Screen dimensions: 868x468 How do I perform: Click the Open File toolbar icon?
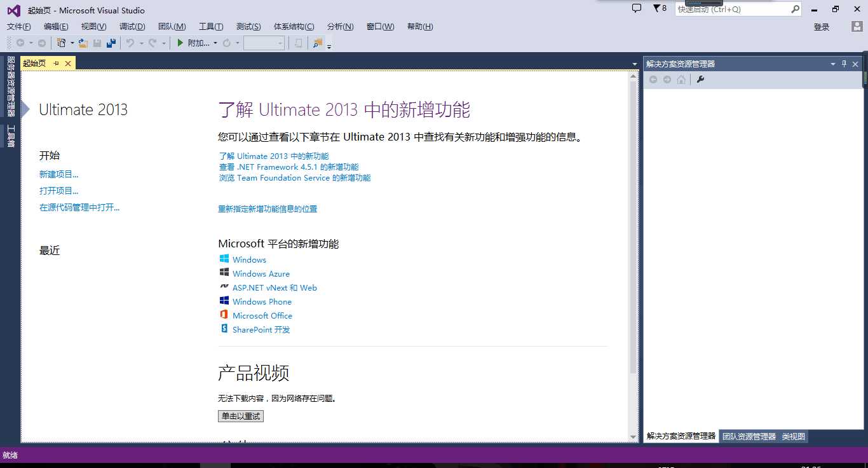click(x=83, y=43)
